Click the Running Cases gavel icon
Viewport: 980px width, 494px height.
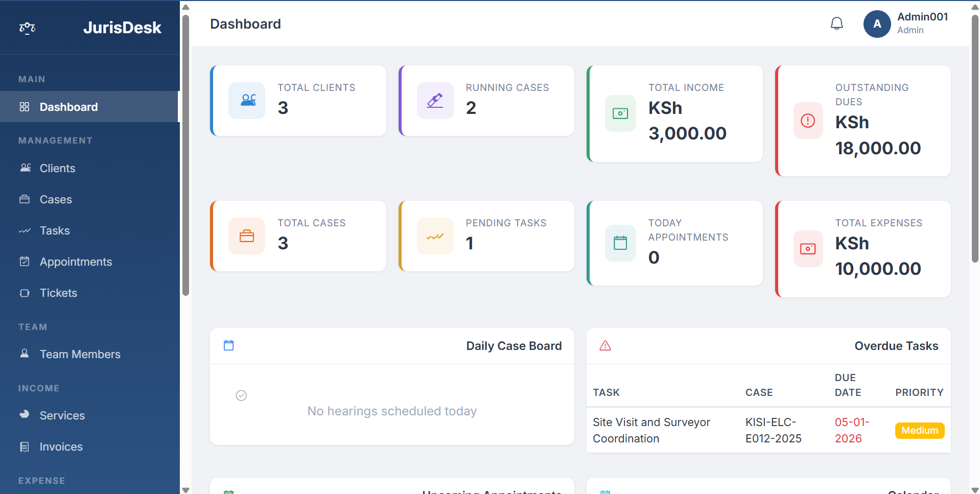click(x=435, y=101)
